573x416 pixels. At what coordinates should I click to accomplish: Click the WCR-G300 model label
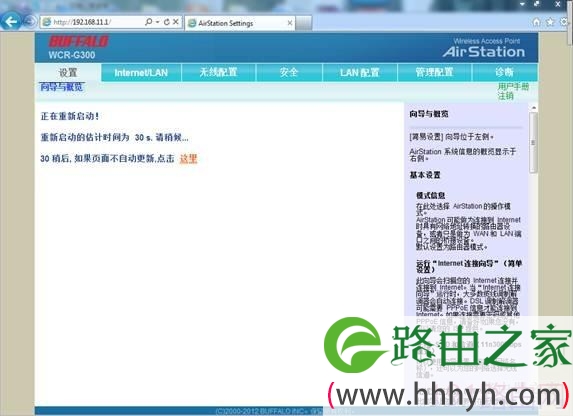click(x=72, y=55)
